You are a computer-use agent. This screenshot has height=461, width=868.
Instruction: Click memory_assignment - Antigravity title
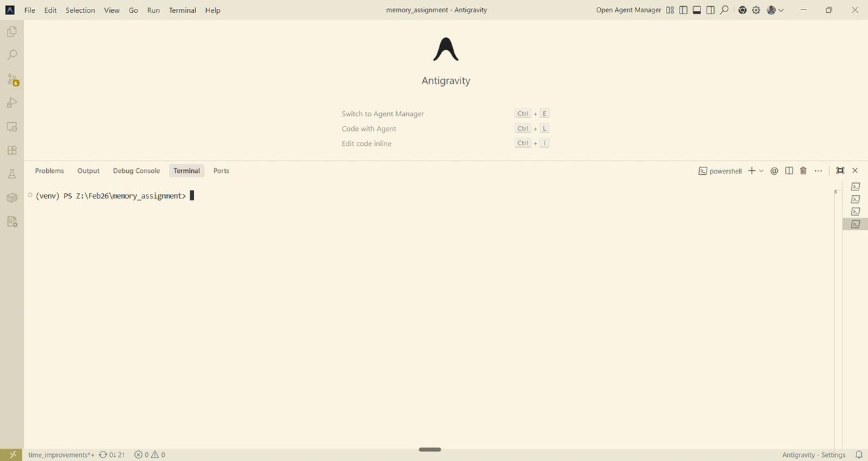436,10
